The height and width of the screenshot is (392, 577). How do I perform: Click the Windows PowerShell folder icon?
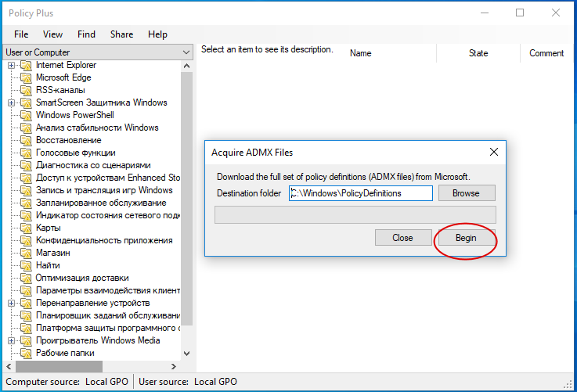pyautogui.click(x=26, y=116)
